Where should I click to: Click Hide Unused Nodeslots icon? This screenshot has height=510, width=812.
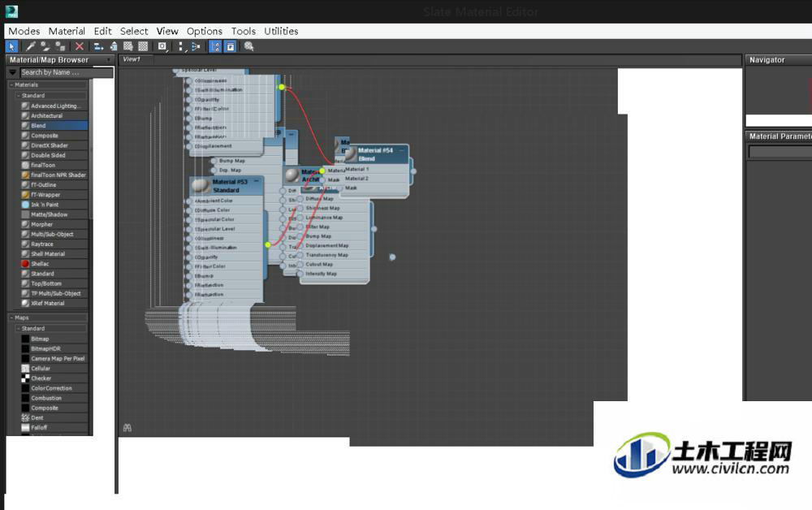point(114,46)
